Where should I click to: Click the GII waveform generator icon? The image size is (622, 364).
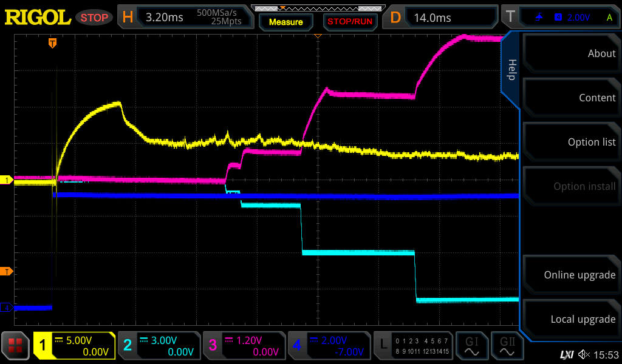point(507,346)
